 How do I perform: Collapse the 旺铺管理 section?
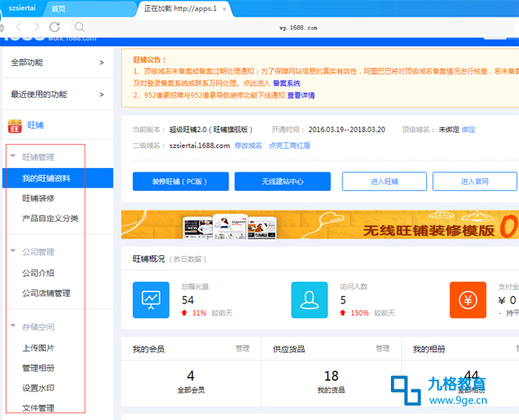(13, 156)
